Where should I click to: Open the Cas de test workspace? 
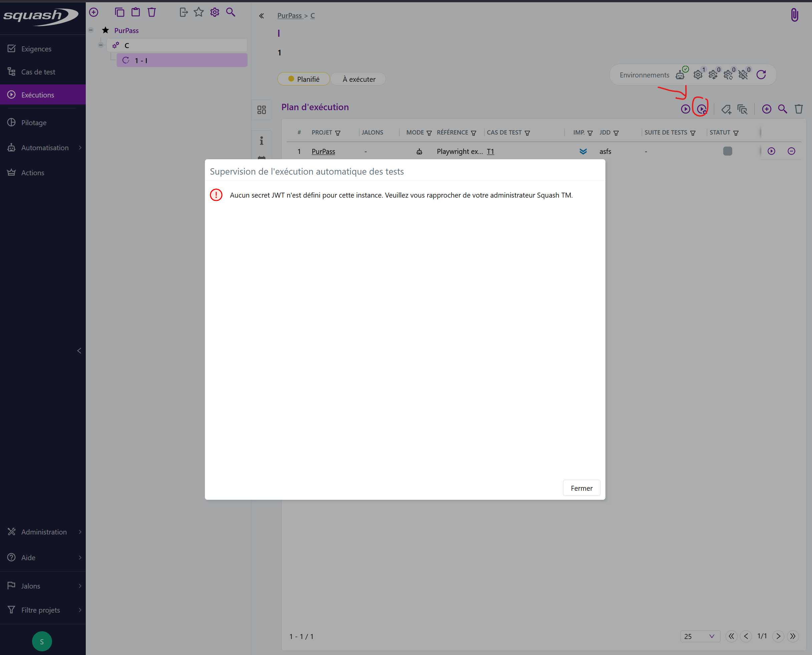coord(38,72)
